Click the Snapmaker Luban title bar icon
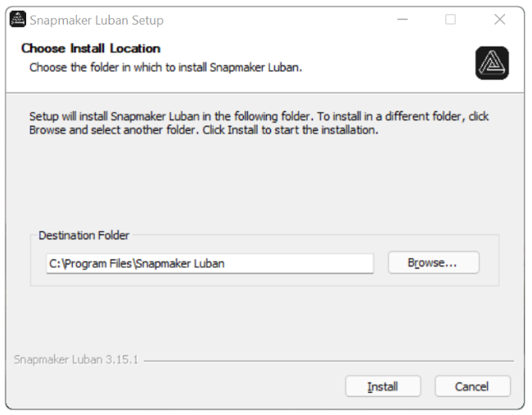532x415 pixels. [18, 19]
